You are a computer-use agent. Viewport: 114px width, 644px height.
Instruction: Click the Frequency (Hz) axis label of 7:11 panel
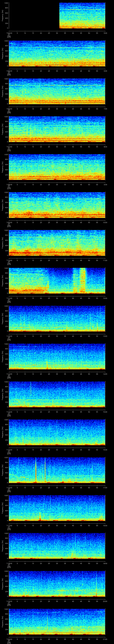click(3, 280)
